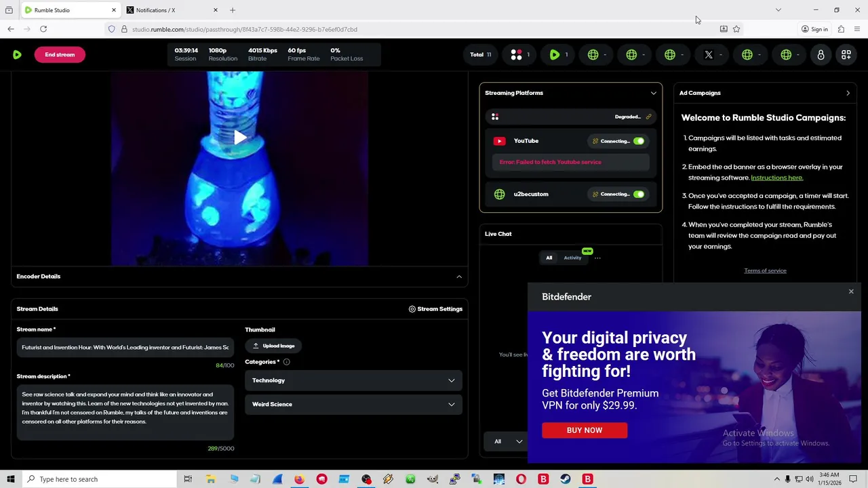Open the live chat more options ellipsis
The height and width of the screenshot is (488, 868).
tap(597, 258)
